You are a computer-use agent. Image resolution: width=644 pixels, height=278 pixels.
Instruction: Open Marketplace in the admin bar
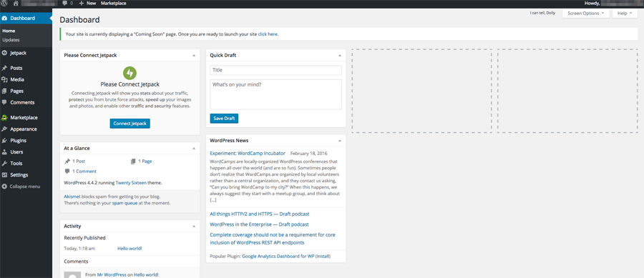coord(113,3)
